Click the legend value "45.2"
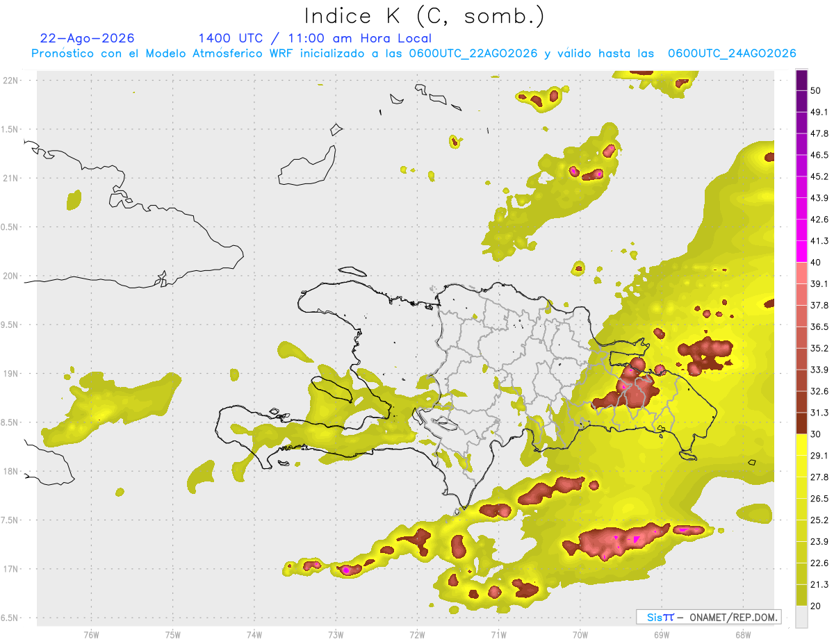The width and height of the screenshot is (834, 644). tap(820, 176)
